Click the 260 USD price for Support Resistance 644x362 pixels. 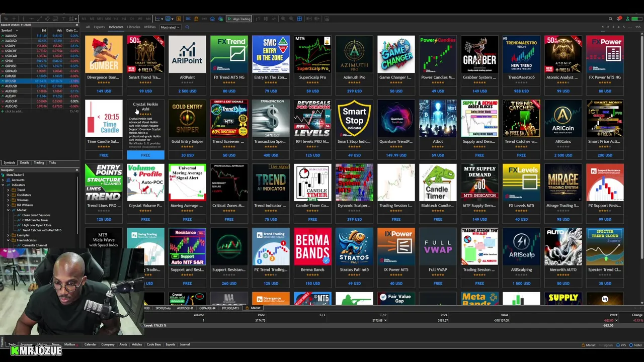229,284
